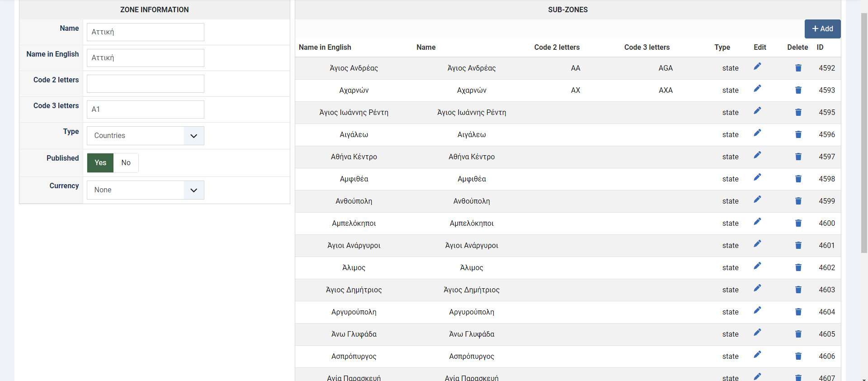Click the trash icon for Αθήνα Κέντρο

798,157
